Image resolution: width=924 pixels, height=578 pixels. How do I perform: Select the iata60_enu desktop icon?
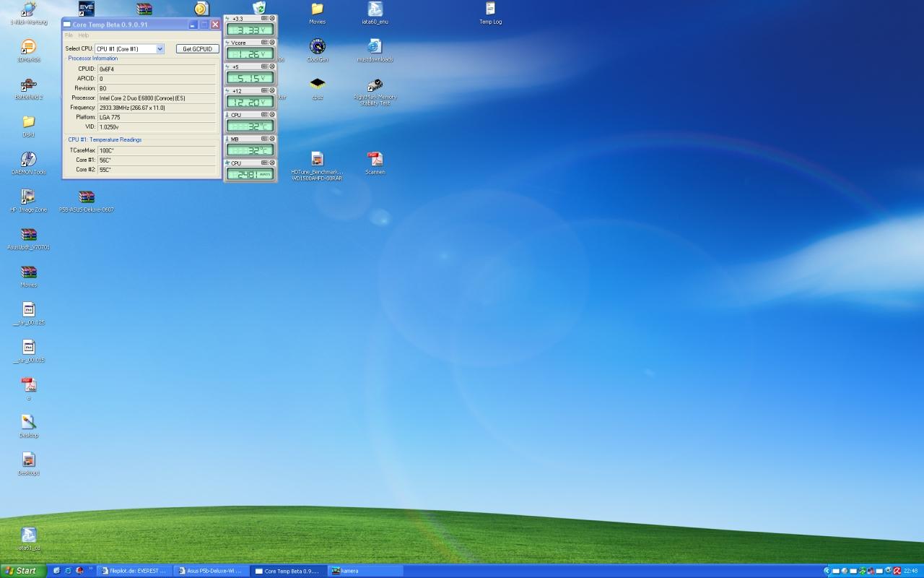tap(375, 13)
